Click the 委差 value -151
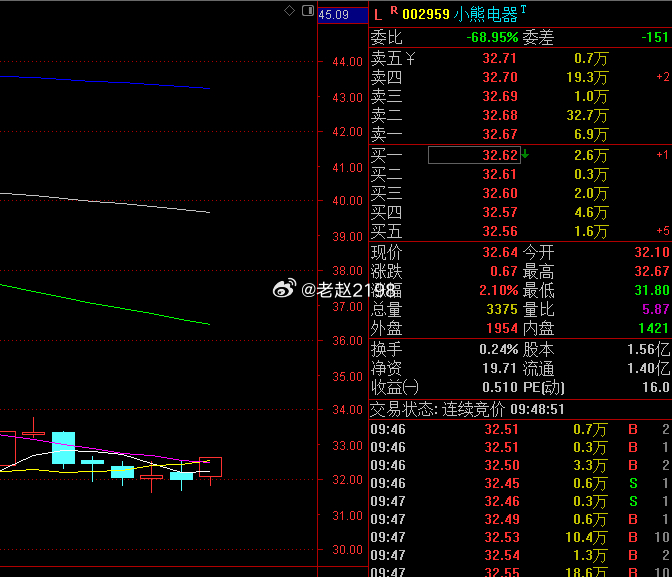Image resolution: width=672 pixels, height=577 pixels. 654,38
